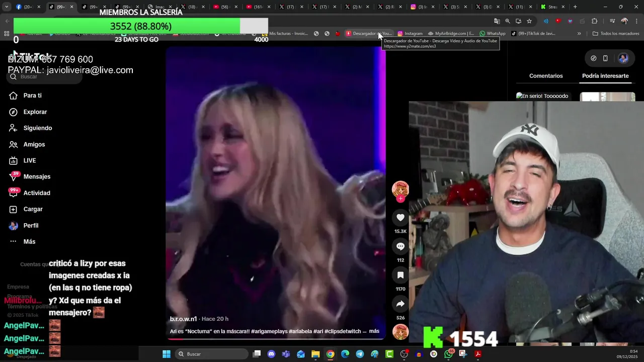644x362 pixels.
Task: Open Instagram bookmark
Action: [410, 34]
